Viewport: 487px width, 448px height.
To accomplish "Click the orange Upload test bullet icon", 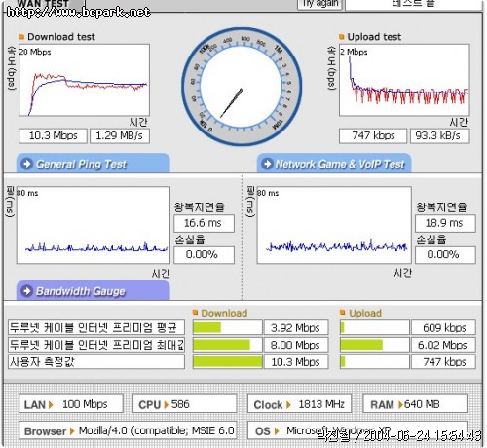I will click(x=342, y=37).
